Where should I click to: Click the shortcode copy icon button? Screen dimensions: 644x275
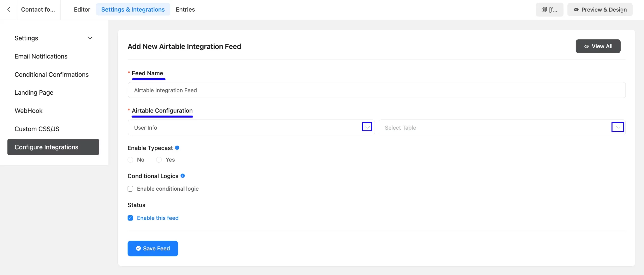pos(549,10)
